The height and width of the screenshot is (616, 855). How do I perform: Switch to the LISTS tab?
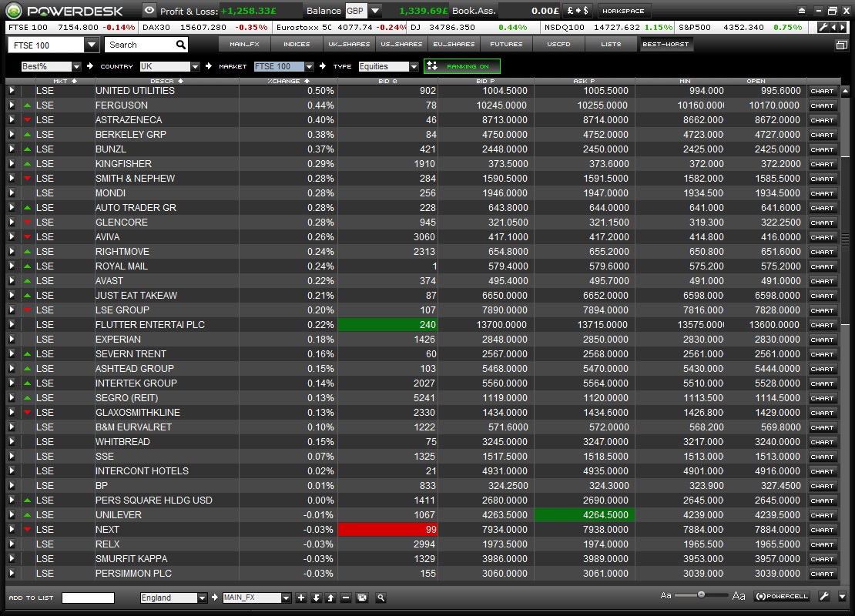coord(611,44)
